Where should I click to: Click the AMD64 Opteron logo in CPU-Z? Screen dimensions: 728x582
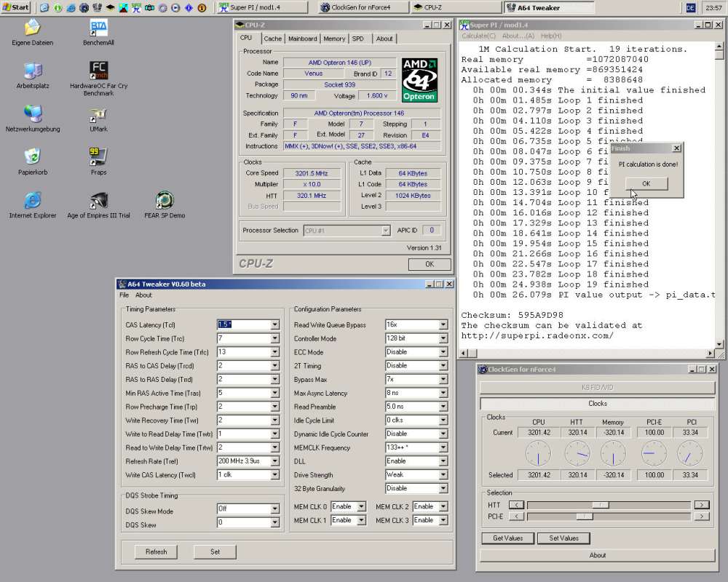coord(420,80)
